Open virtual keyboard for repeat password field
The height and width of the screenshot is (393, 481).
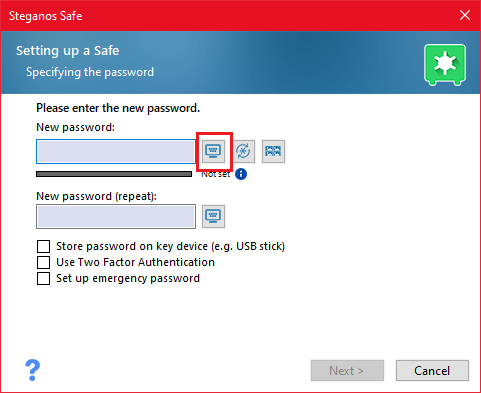tap(213, 216)
